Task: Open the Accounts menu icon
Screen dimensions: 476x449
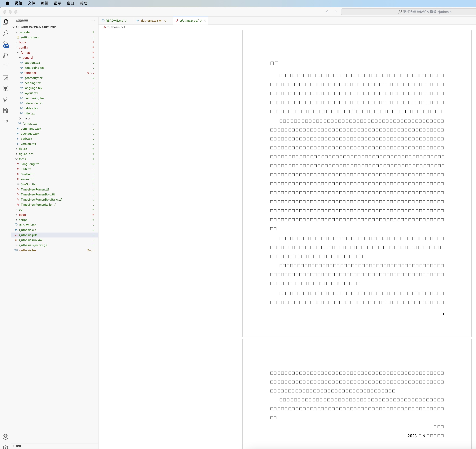Action: 6,437
